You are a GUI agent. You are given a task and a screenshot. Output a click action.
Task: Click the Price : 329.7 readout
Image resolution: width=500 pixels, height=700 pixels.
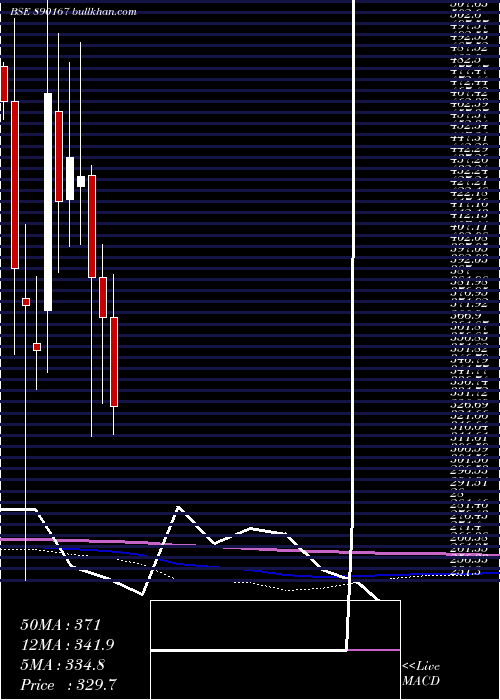pos(70,685)
